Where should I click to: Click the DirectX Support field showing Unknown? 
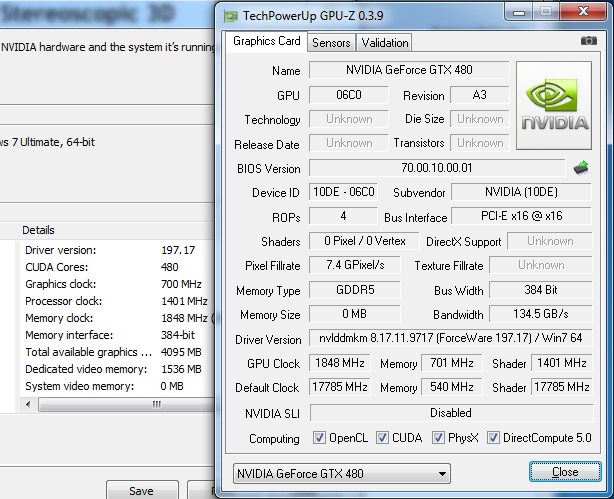[550, 241]
